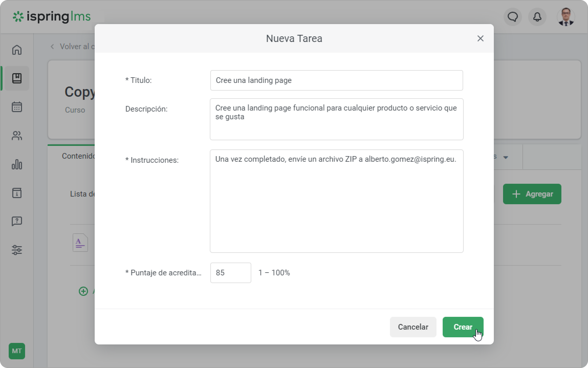The image size is (588, 368).
Task: Click the user profile avatar photo
Action: (566, 17)
